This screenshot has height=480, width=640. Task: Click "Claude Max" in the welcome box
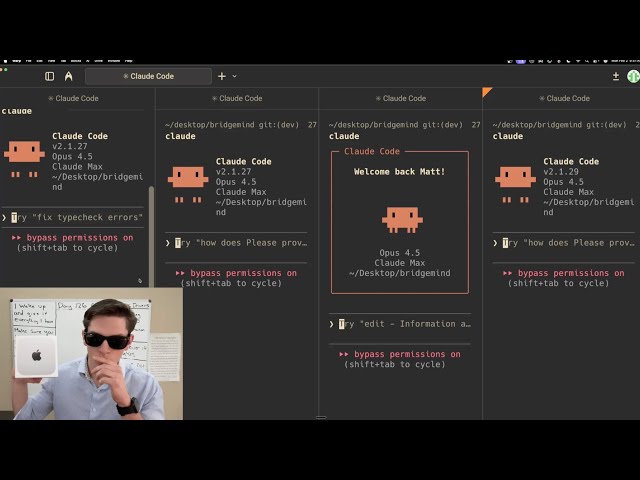point(400,263)
